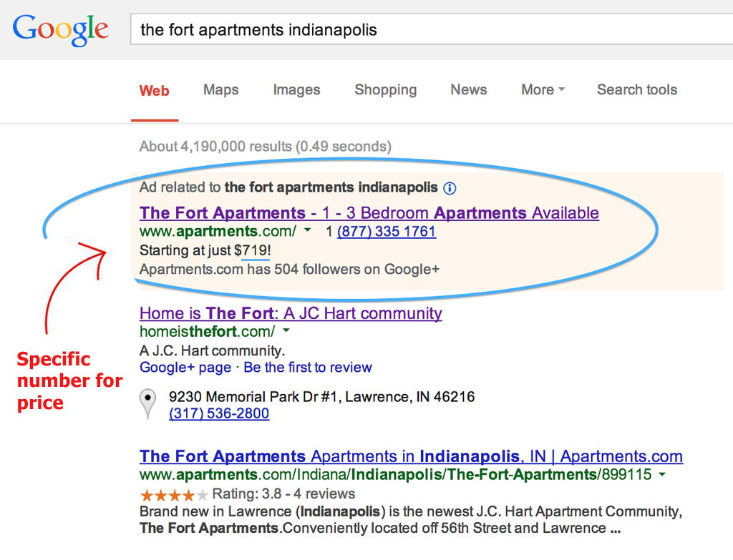Click the Google+ page link
The width and height of the screenshot is (733, 560).
click(x=185, y=368)
